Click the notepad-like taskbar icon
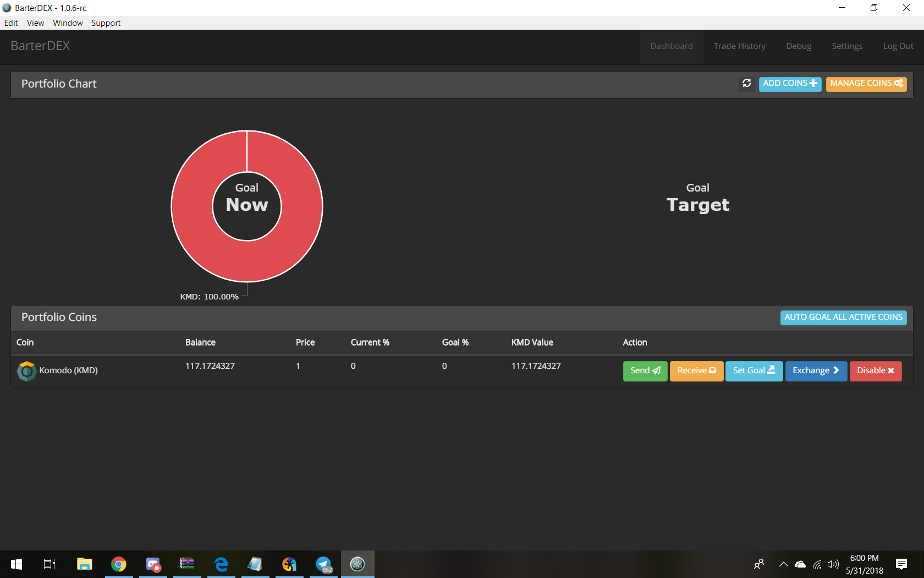Viewport: 924px width, 578px height. [255, 564]
